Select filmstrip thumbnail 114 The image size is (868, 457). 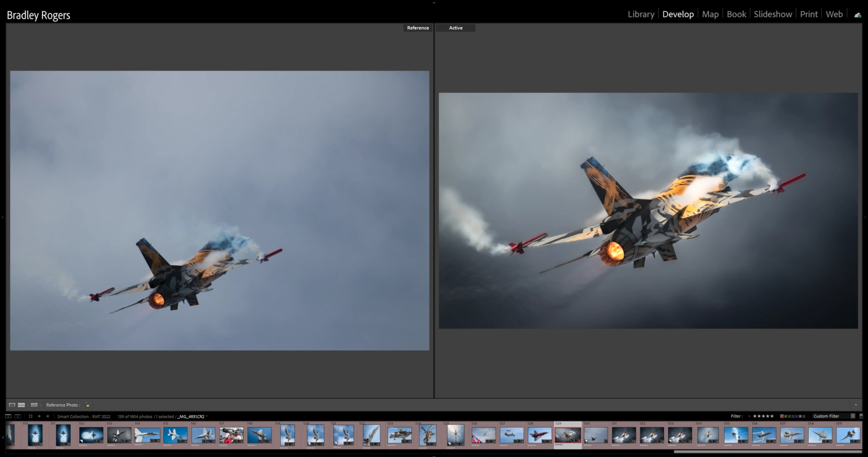pos(147,435)
